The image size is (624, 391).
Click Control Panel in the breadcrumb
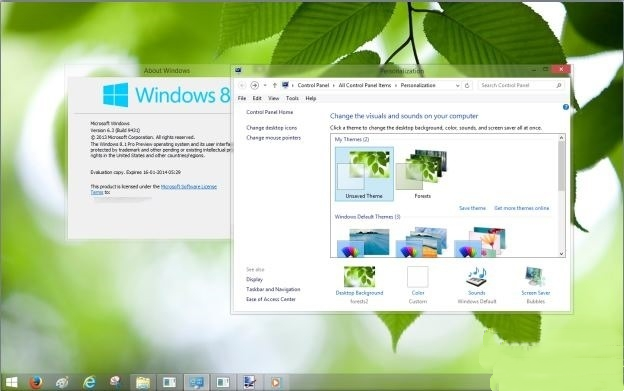[x=313, y=85]
